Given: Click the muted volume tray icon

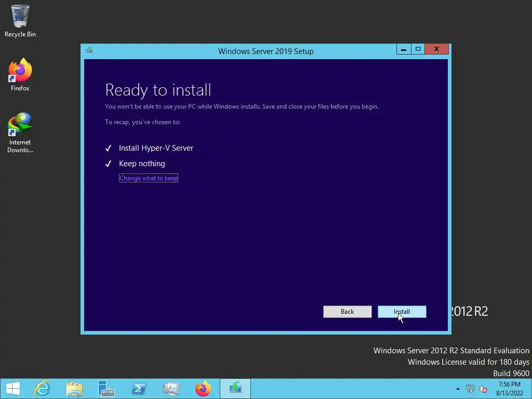Looking at the screenshot, I should tap(483, 389).
